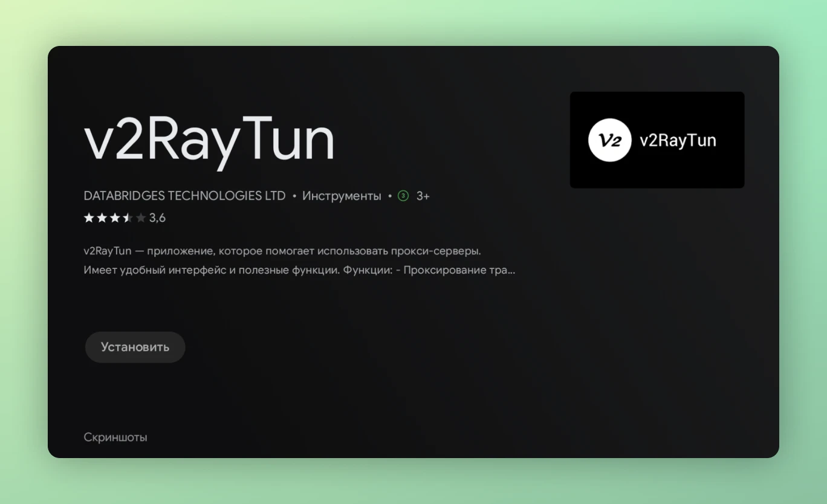Viewport: 827px width, 504px height.
Task: Click the dot separator before Инструменты
Action: coord(294,196)
